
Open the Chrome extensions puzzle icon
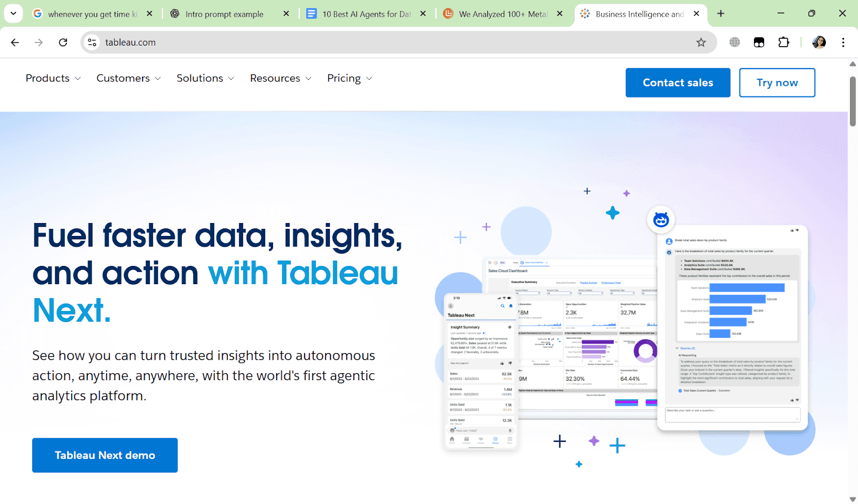tap(783, 42)
